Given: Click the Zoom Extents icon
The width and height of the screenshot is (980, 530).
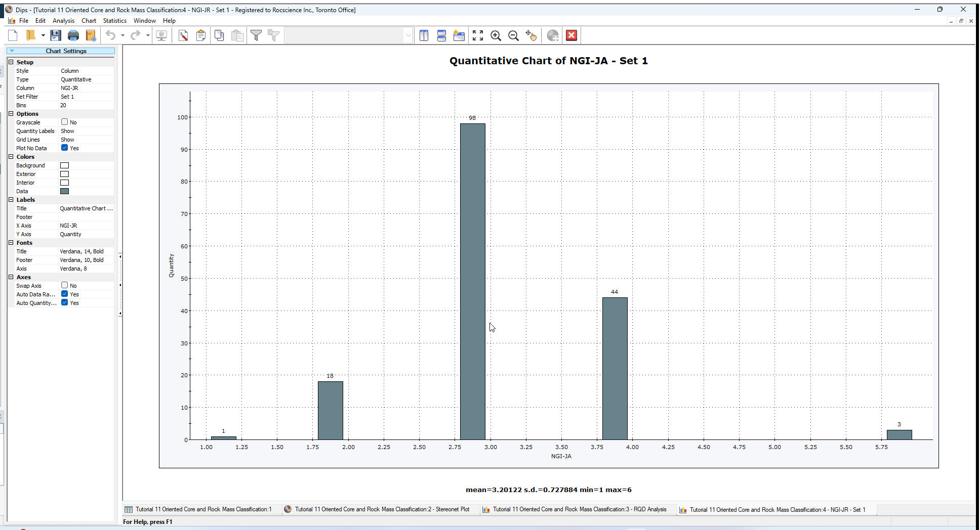Looking at the screenshot, I should click(x=478, y=35).
